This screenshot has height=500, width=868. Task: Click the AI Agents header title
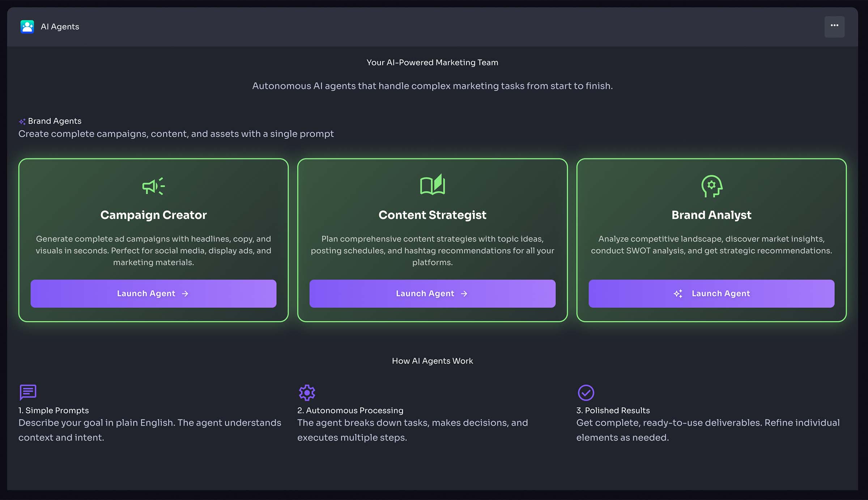[60, 27]
